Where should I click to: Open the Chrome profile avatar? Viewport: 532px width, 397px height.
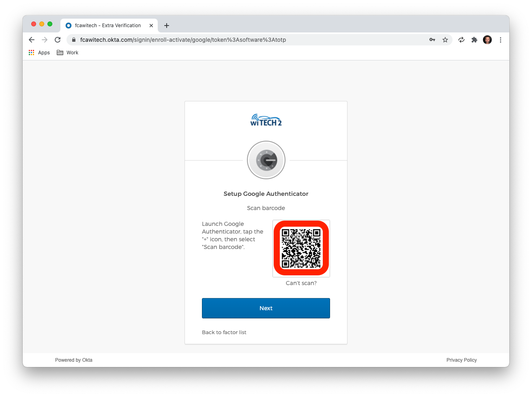(487, 40)
